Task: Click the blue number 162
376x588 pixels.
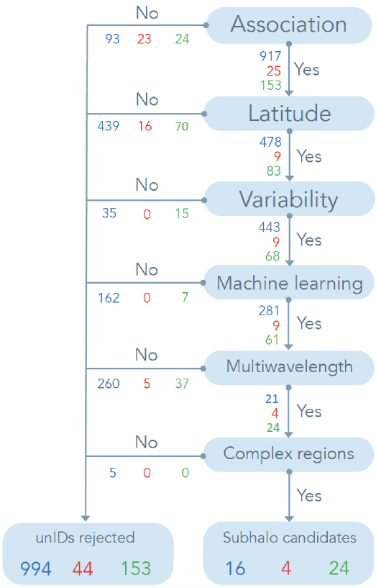Action: coord(109,298)
